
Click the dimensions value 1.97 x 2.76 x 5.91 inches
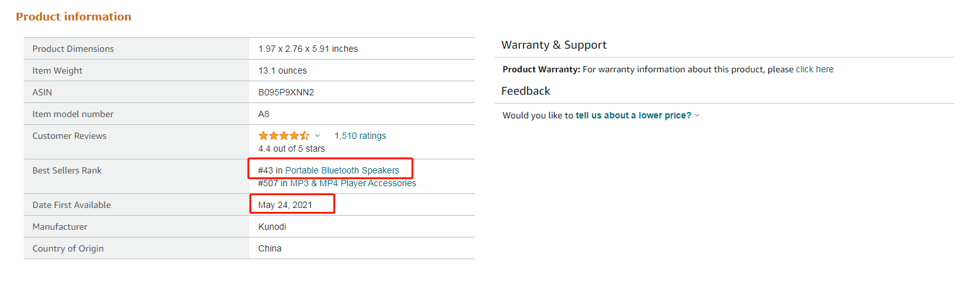pyautogui.click(x=308, y=49)
